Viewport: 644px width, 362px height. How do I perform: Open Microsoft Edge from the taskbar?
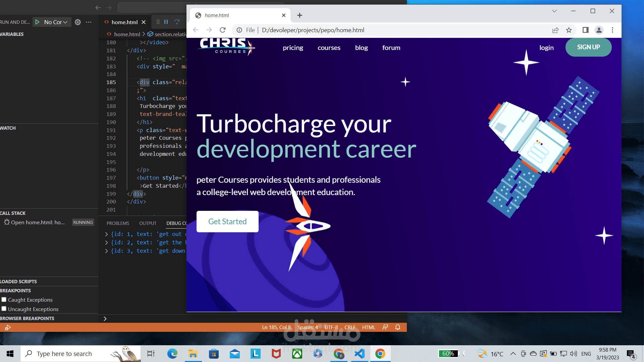[172, 354]
